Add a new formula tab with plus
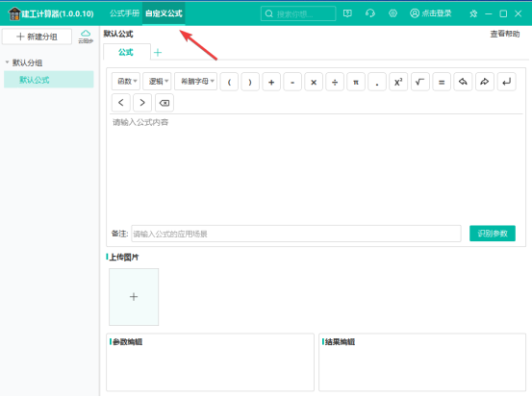The width and height of the screenshot is (532, 397). [158, 52]
